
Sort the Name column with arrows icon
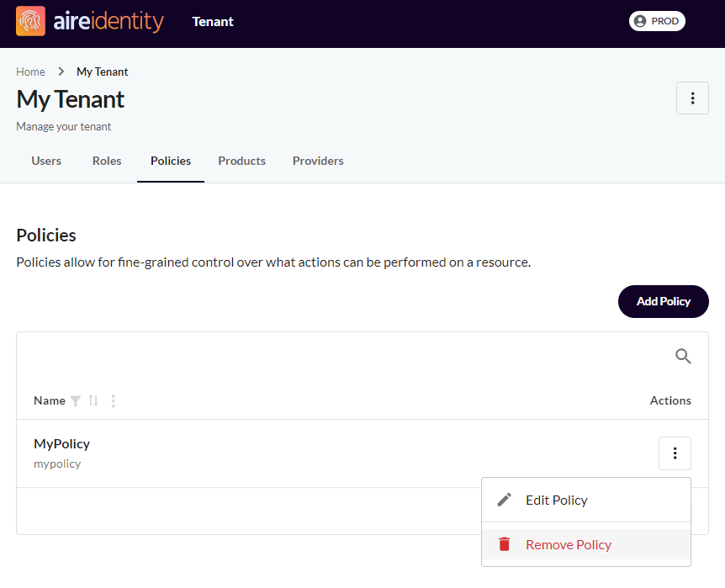coord(93,400)
